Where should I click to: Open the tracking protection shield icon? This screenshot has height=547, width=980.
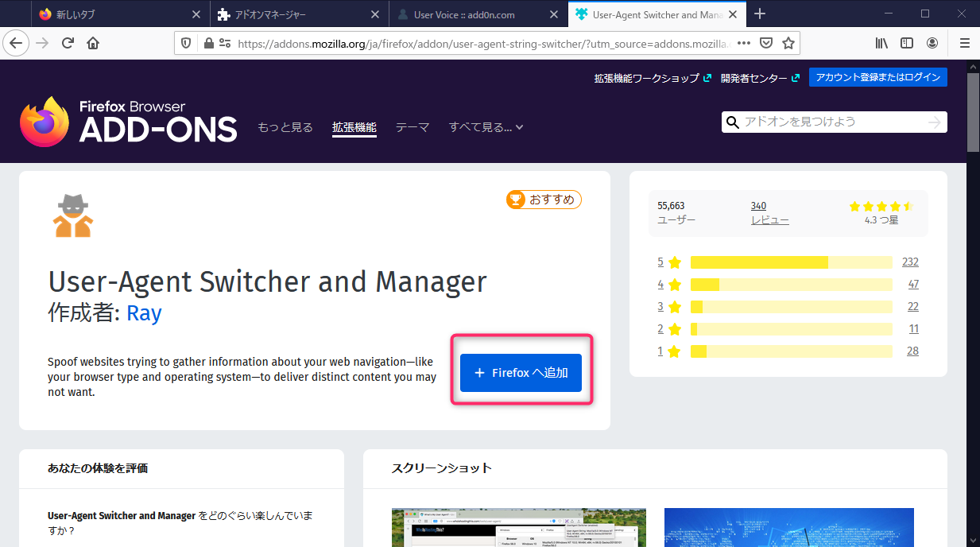[187, 43]
